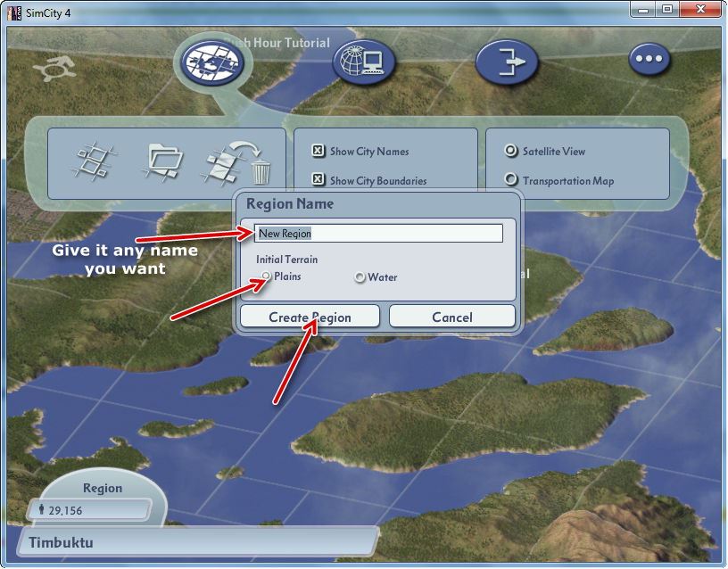Click the region population 29,156 readout
Viewport: 728px width, 569px height.
(89, 510)
